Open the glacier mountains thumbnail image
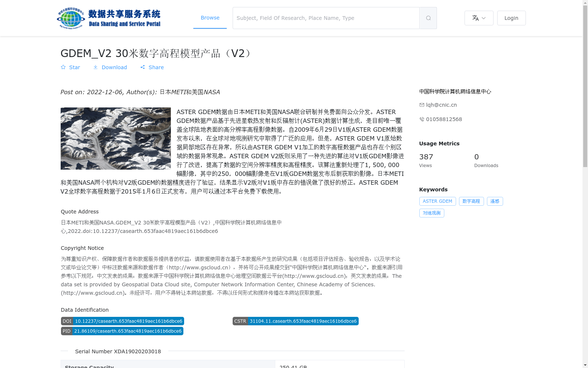Viewport: 588px width, 368px height. (116, 138)
